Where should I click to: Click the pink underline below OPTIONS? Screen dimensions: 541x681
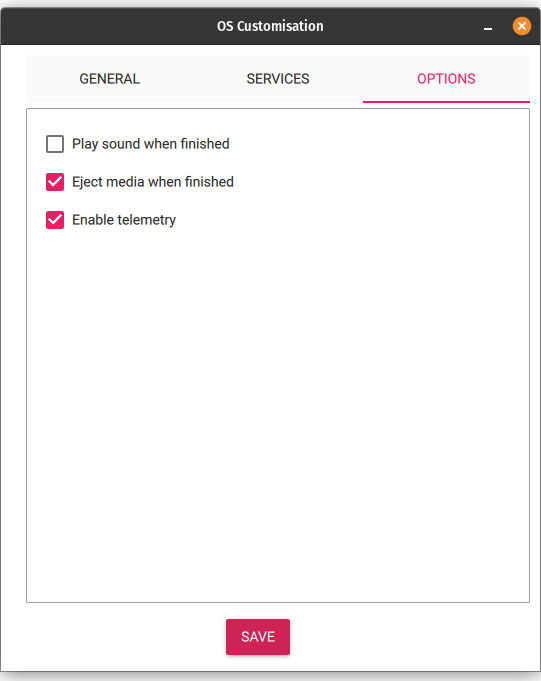pos(446,102)
